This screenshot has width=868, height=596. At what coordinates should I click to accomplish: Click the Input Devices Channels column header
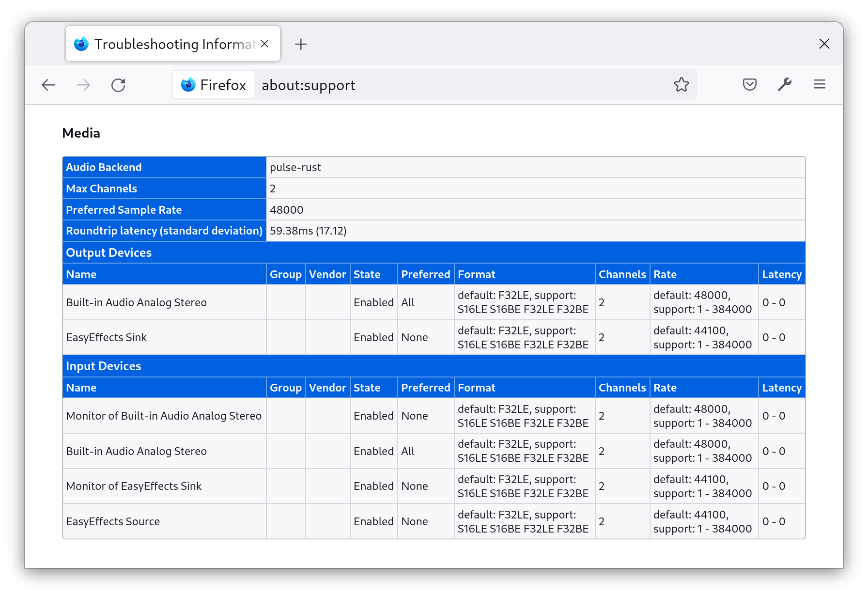622,388
